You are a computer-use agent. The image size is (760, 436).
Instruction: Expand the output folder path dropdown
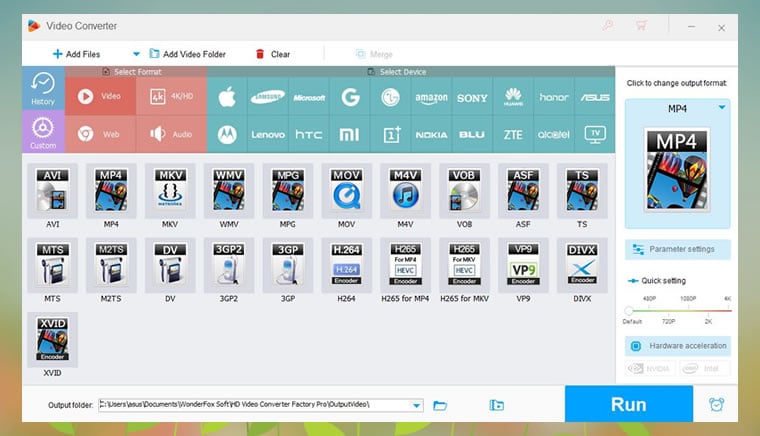416,405
